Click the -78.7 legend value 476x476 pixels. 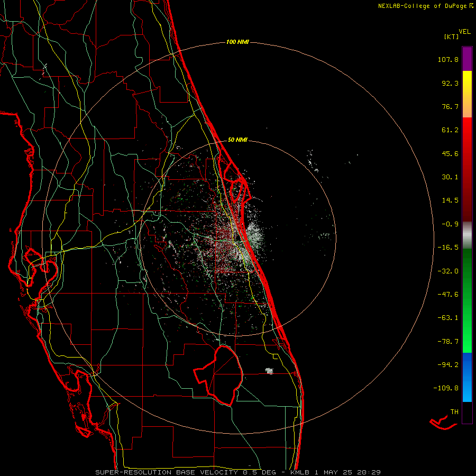click(448, 342)
